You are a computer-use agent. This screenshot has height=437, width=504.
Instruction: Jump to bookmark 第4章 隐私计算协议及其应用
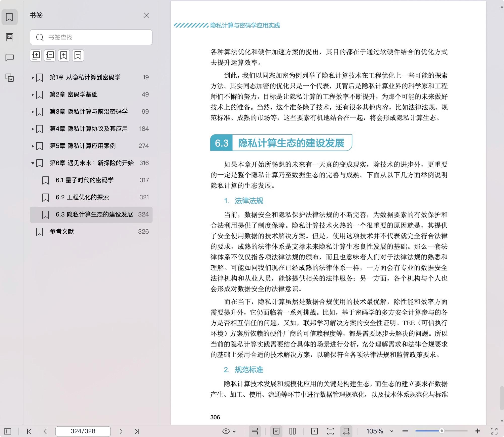pos(89,129)
